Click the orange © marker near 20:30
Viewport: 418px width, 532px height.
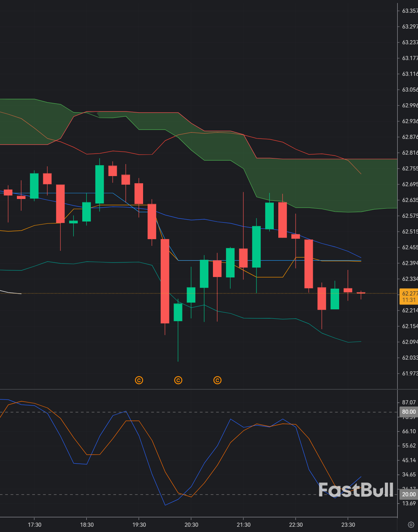178,380
